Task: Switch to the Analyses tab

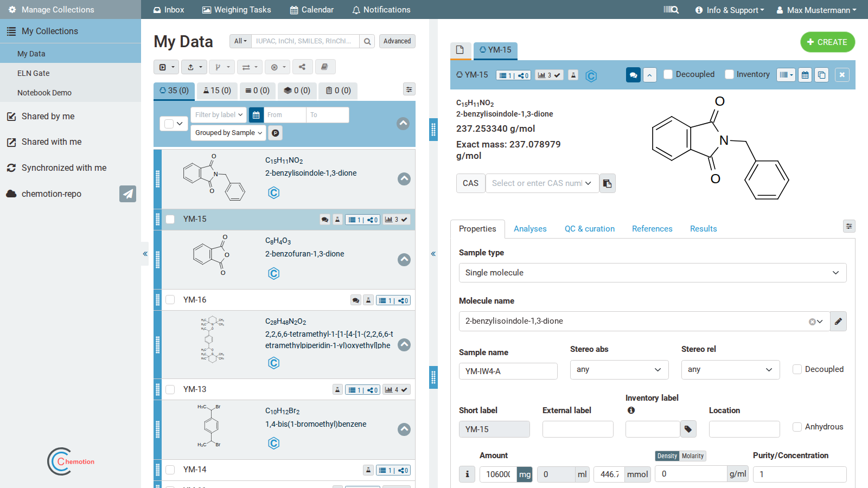Action: coord(530,229)
